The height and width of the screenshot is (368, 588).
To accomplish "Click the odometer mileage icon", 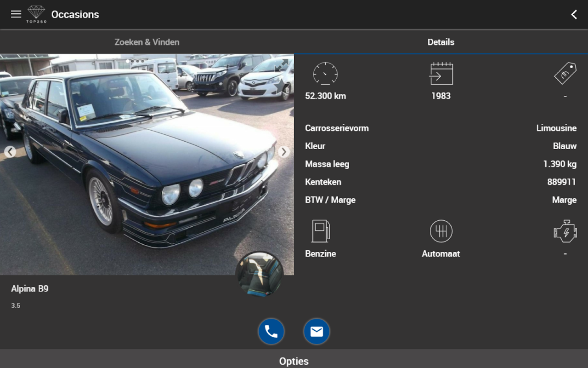I will (x=325, y=73).
